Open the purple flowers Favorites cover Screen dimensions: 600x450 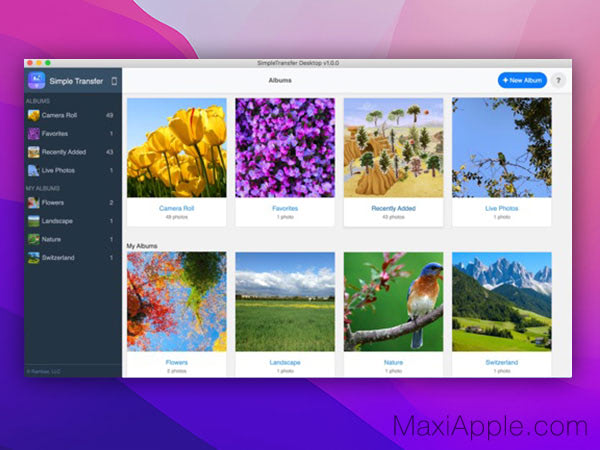pyautogui.click(x=285, y=148)
